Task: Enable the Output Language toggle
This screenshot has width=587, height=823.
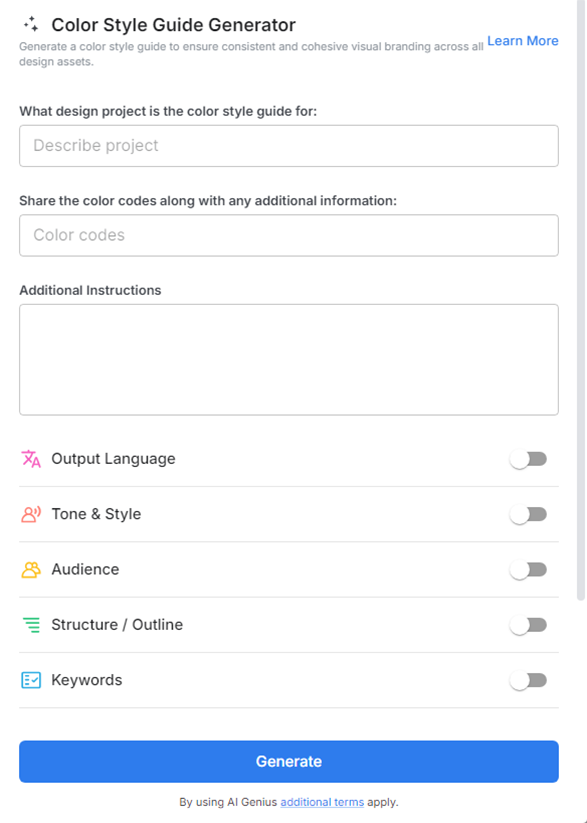Action: tap(528, 458)
